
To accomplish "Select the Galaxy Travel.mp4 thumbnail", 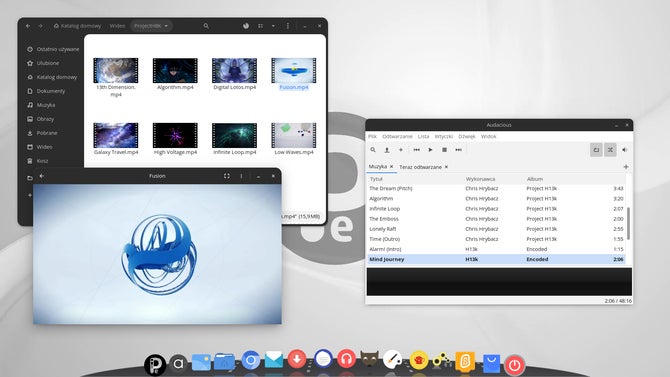I will 116,135.
